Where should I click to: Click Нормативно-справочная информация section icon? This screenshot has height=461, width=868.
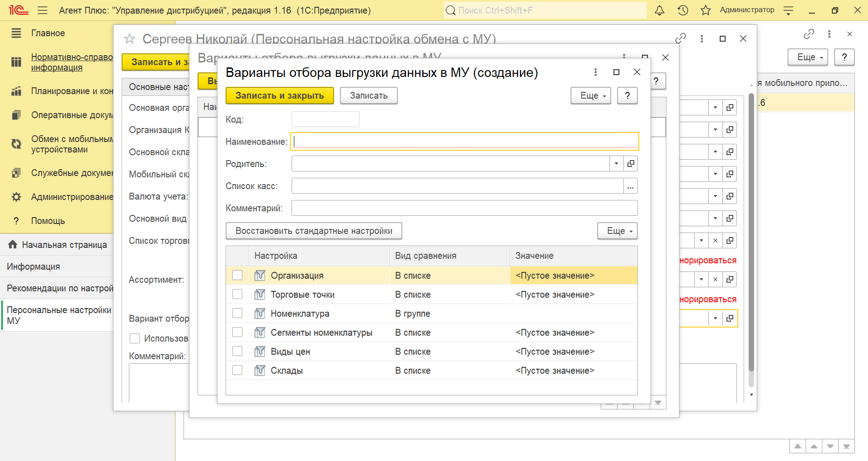pyautogui.click(x=16, y=62)
